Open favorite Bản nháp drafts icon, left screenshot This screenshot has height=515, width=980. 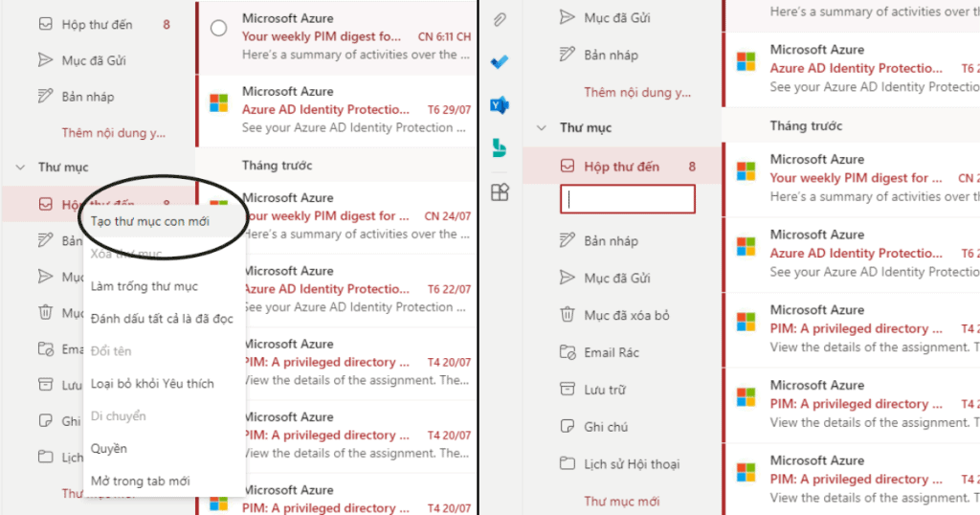46,97
